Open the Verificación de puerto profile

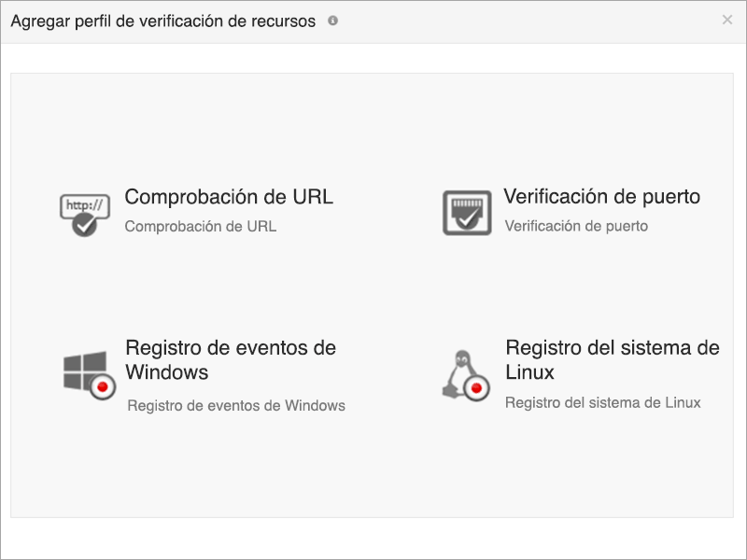603,197
